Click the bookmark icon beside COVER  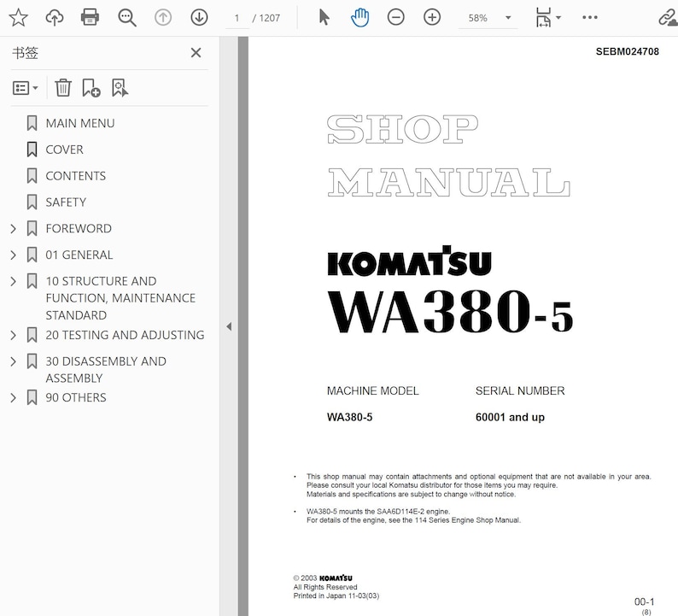pos(32,150)
